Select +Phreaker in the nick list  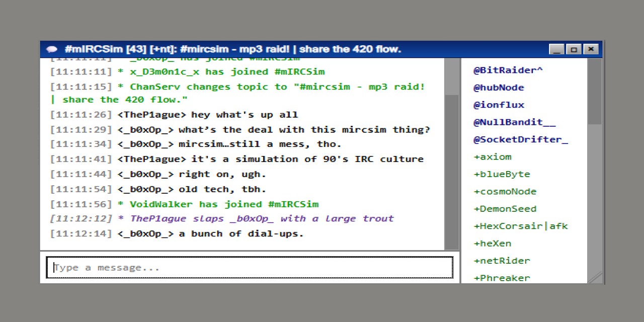502,278
